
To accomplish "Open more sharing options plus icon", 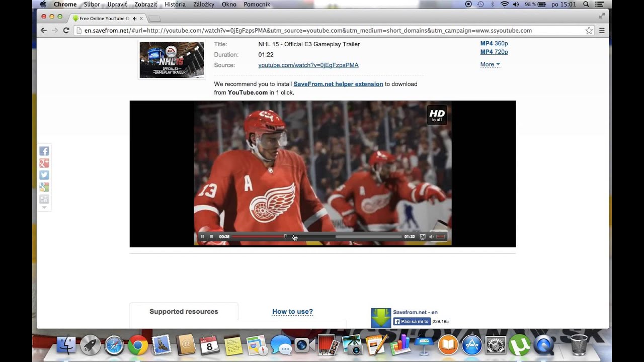I will point(44,199).
